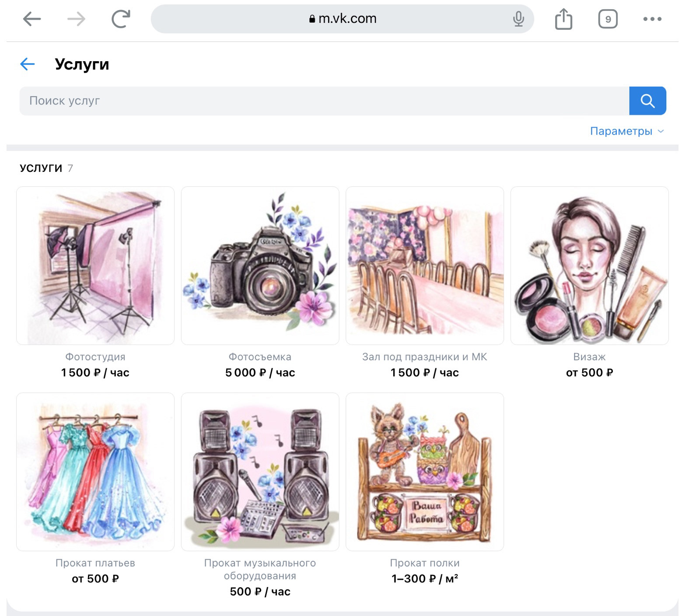Tap the microphone icon in address bar

click(518, 19)
